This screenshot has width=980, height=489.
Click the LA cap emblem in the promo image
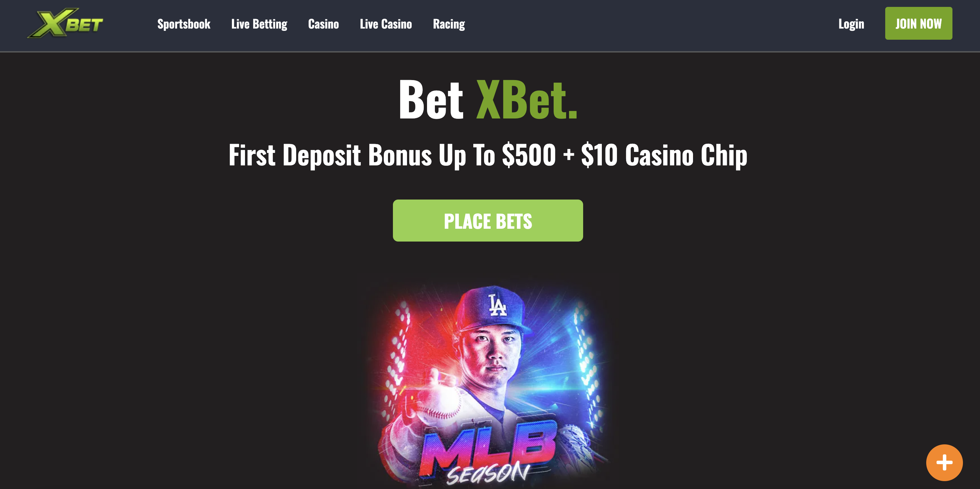click(x=497, y=305)
